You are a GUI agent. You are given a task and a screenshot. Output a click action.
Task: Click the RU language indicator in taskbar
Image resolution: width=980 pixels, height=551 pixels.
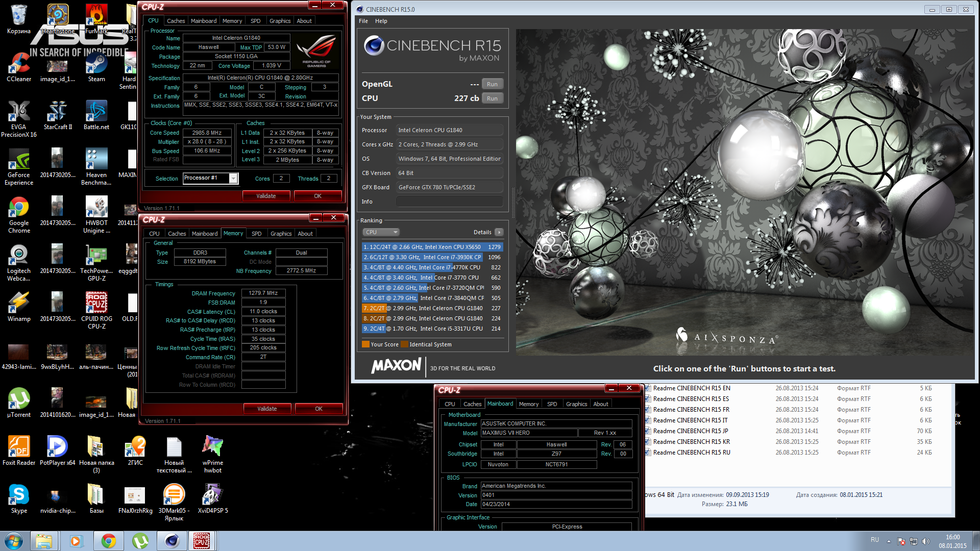(875, 540)
